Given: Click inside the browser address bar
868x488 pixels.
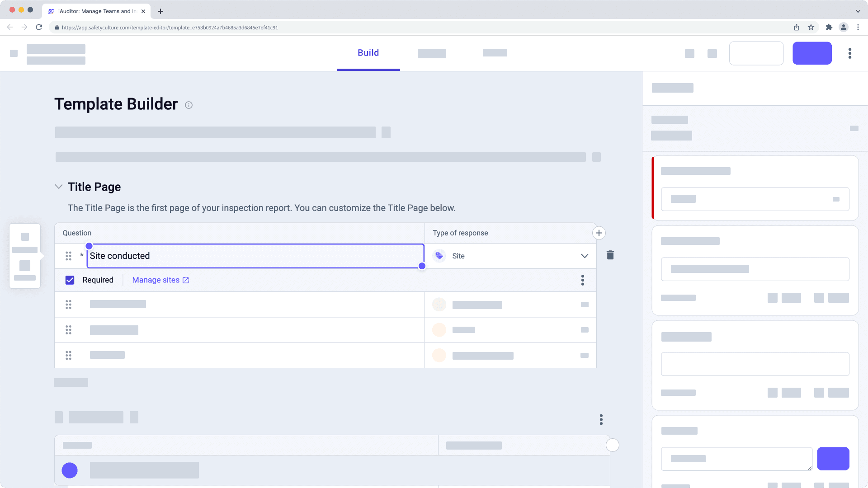Looking at the screenshot, I should click(271, 27).
